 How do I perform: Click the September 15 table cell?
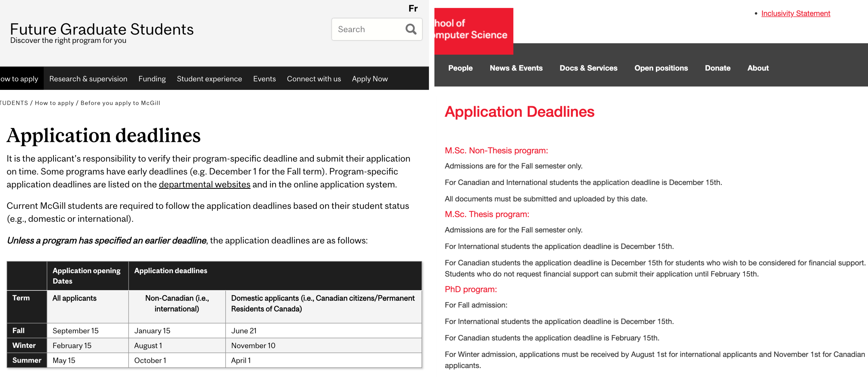88,331
